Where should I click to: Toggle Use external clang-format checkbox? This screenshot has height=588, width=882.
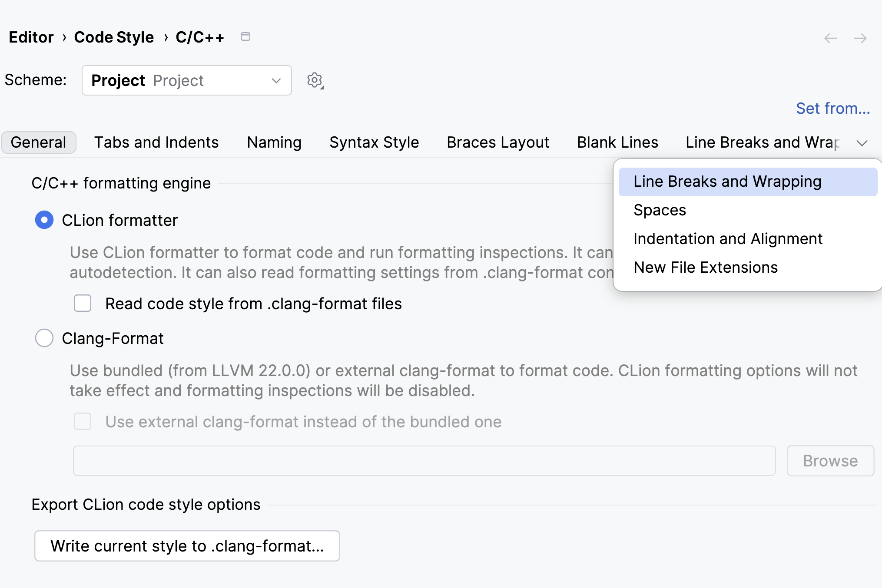coord(83,421)
